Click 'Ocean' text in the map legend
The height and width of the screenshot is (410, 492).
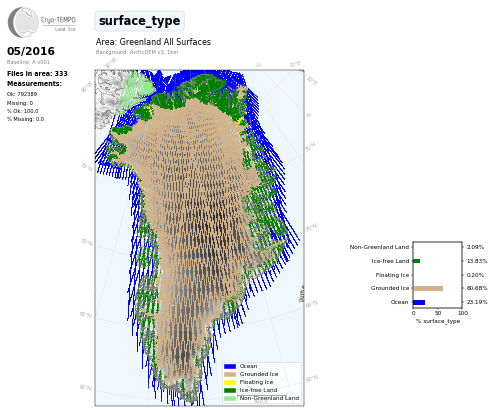click(x=248, y=366)
